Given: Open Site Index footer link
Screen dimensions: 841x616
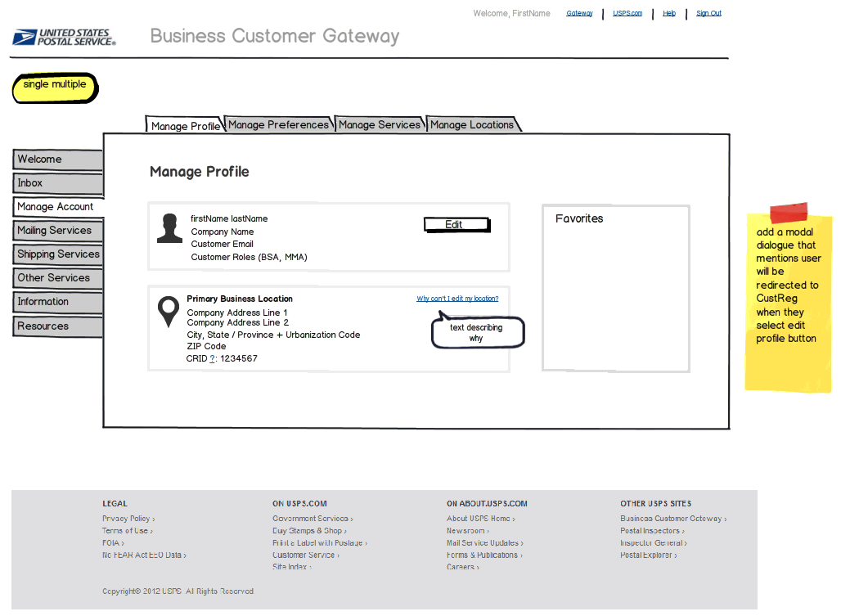Looking at the screenshot, I should (x=291, y=567).
